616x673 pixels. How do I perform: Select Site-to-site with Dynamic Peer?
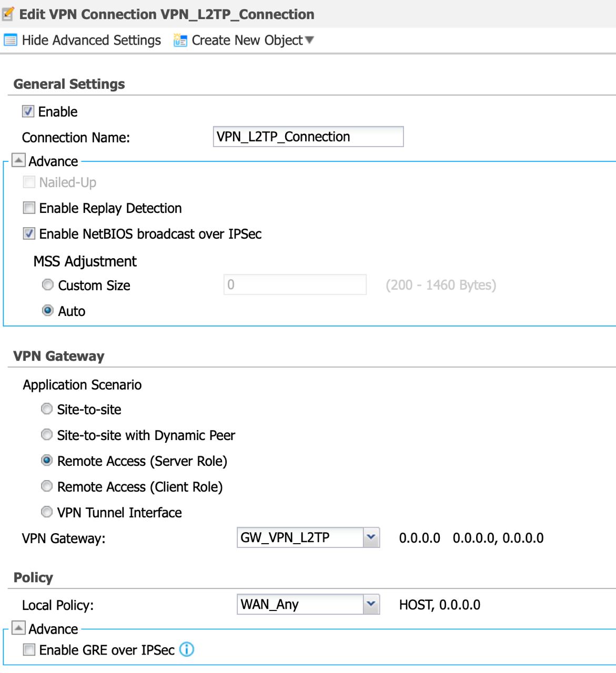coord(47,435)
